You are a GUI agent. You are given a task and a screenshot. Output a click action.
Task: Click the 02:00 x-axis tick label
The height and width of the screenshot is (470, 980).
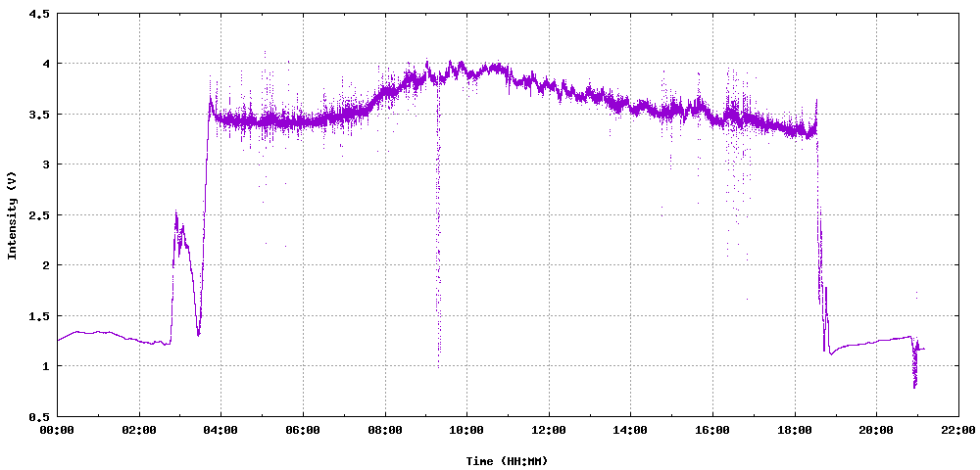coord(139,430)
